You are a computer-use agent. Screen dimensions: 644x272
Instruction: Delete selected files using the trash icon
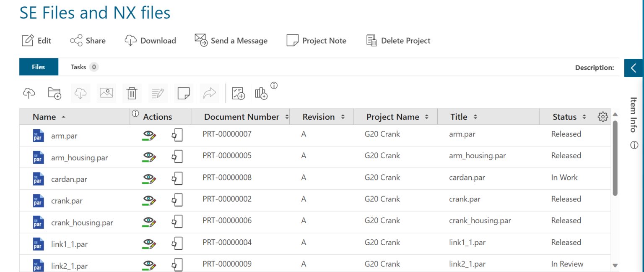(x=132, y=93)
